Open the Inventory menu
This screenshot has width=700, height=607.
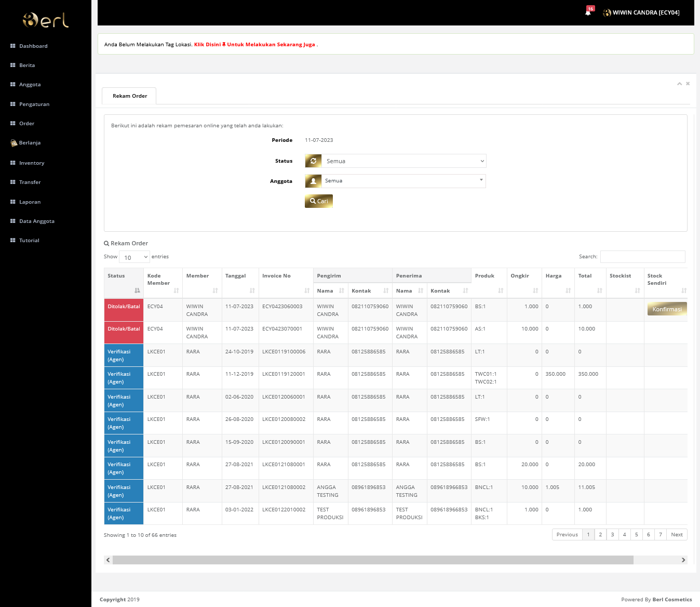tap(32, 163)
